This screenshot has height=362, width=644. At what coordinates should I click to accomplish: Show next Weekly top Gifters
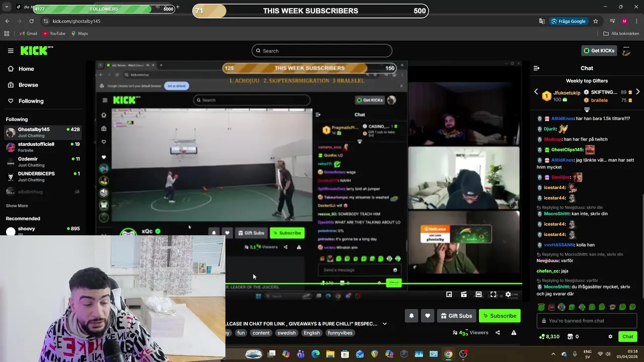click(637, 92)
